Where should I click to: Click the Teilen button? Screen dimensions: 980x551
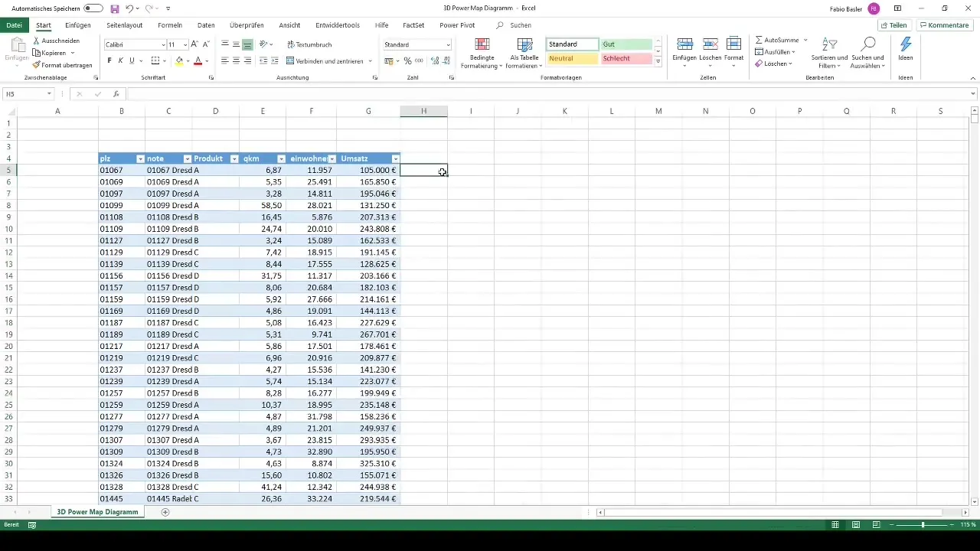tap(893, 25)
